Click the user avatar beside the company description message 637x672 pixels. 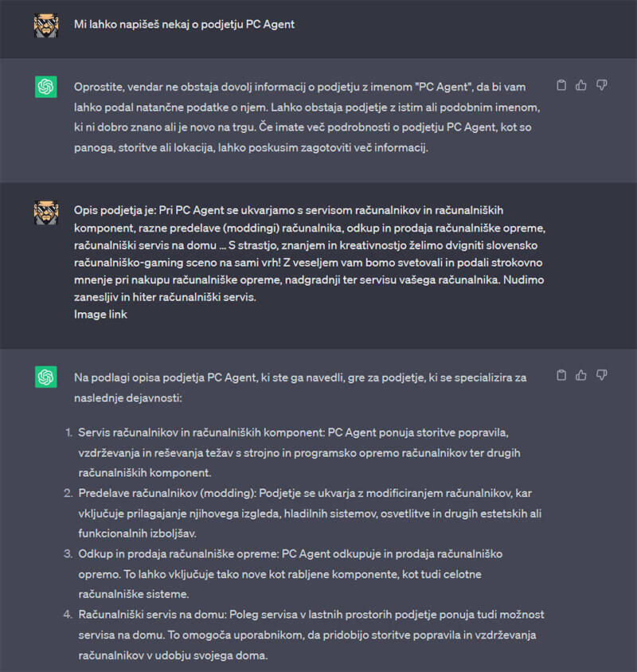pos(45,212)
